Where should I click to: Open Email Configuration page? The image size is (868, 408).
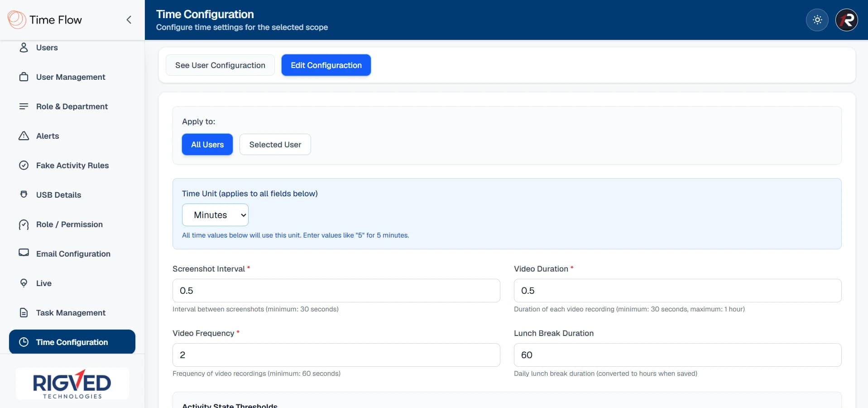click(x=72, y=253)
